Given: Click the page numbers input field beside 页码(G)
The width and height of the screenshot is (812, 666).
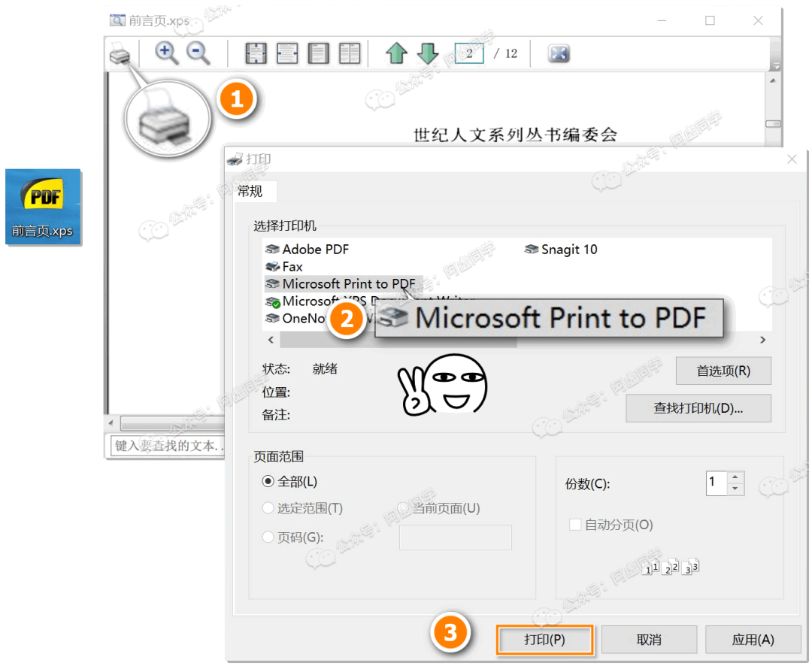Looking at the screenshot, I should [456, 537].
